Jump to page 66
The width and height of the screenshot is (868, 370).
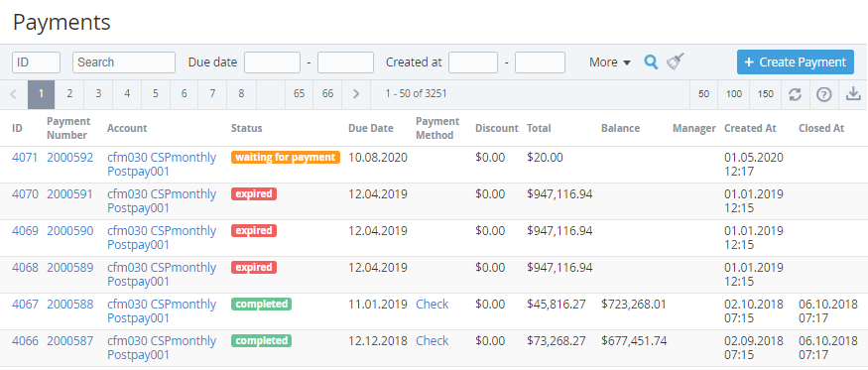(x=327, y=94)
